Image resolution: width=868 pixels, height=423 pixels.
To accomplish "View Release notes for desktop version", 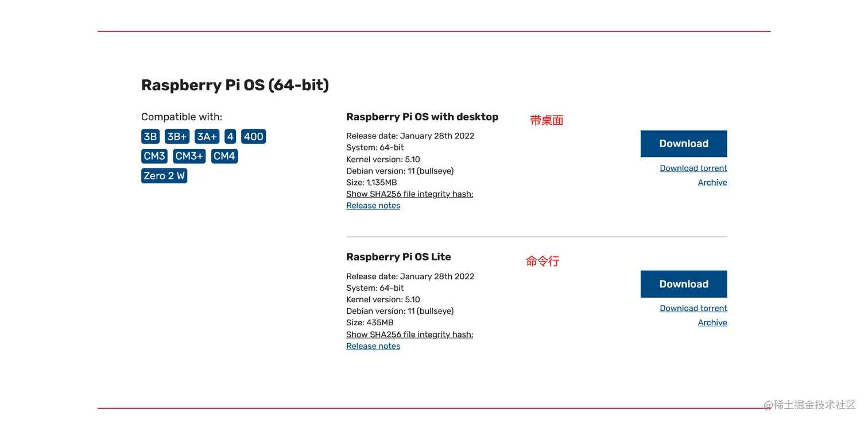I will (373, 206).
